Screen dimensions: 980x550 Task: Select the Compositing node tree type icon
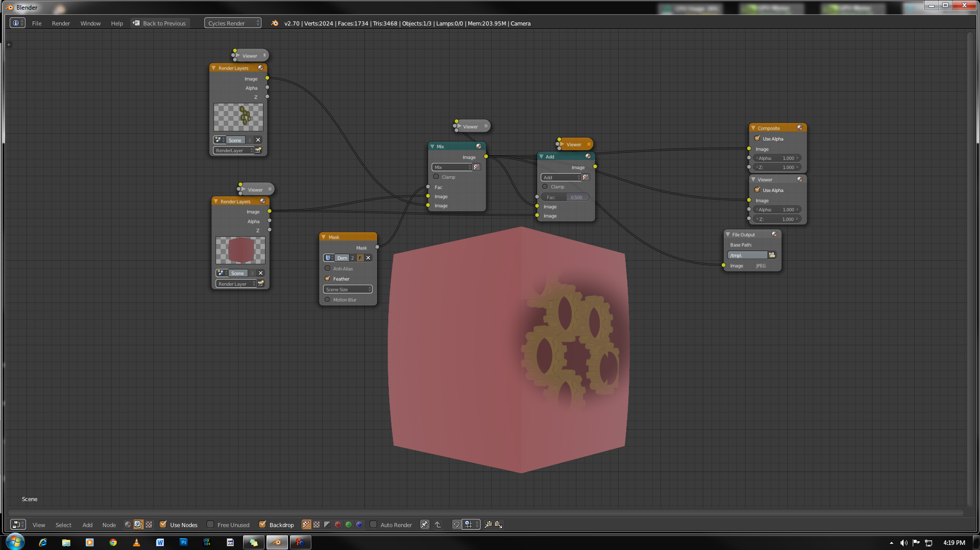pos(138,525)
